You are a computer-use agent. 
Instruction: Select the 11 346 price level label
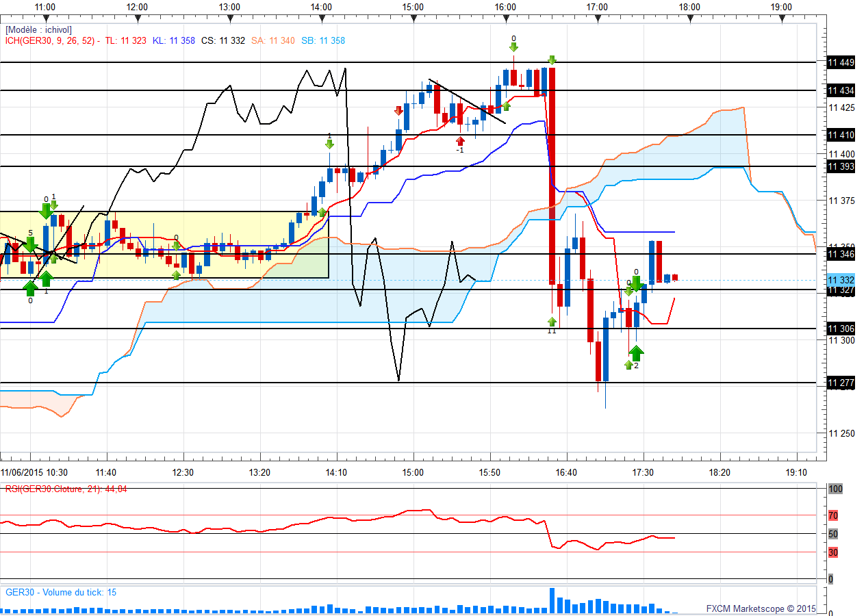tap(841, 254)
